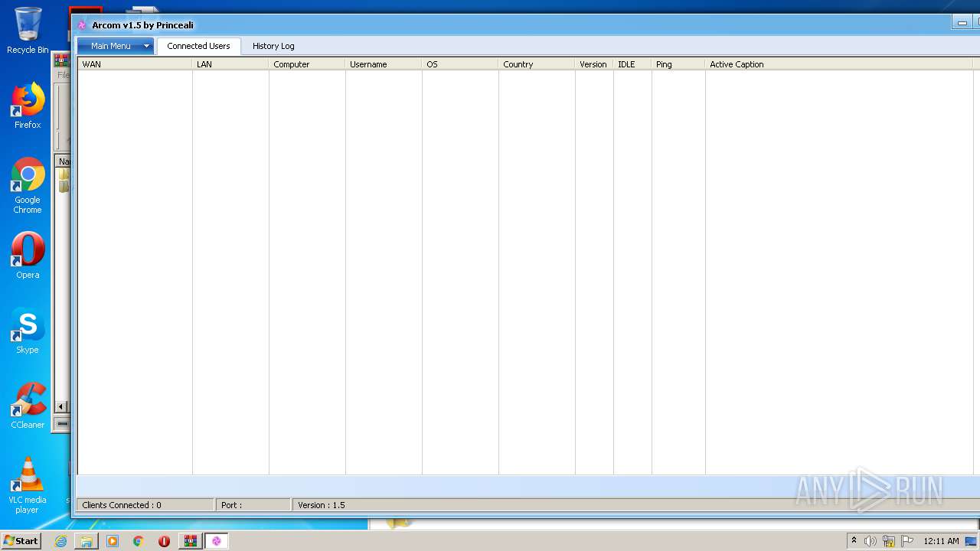Switch to the History Log tab

click(273, 46)
